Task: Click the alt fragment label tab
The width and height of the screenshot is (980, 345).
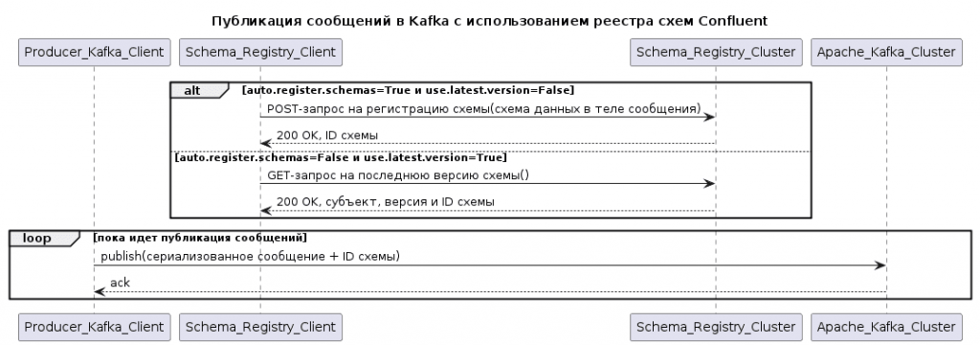Action: click(x=197, y=90)
